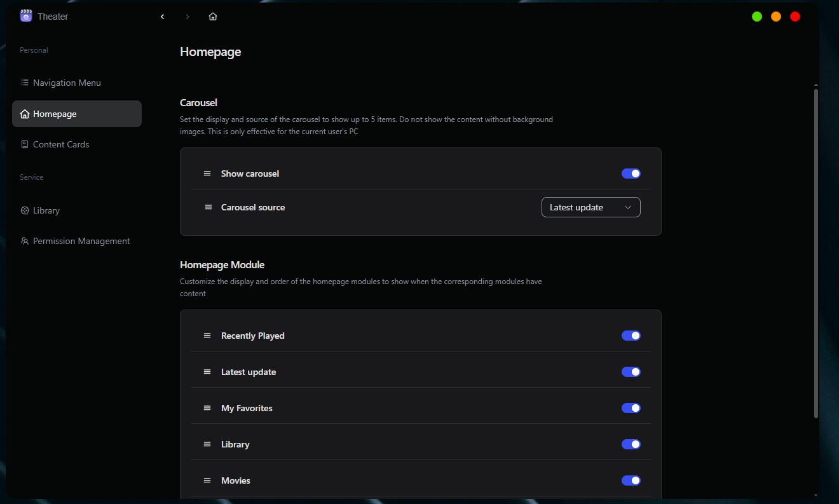Click drag handle next to Carousel source

[208, 207]
